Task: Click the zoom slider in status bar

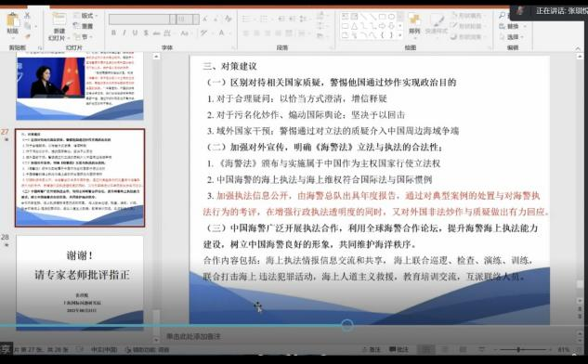Action: click(x=524, y=349)
